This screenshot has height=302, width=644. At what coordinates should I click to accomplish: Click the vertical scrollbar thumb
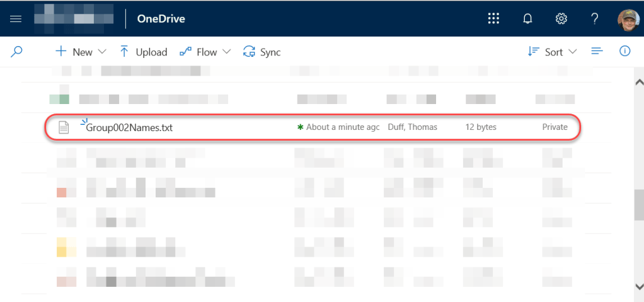pyautogui.click(x=639, y=204)
